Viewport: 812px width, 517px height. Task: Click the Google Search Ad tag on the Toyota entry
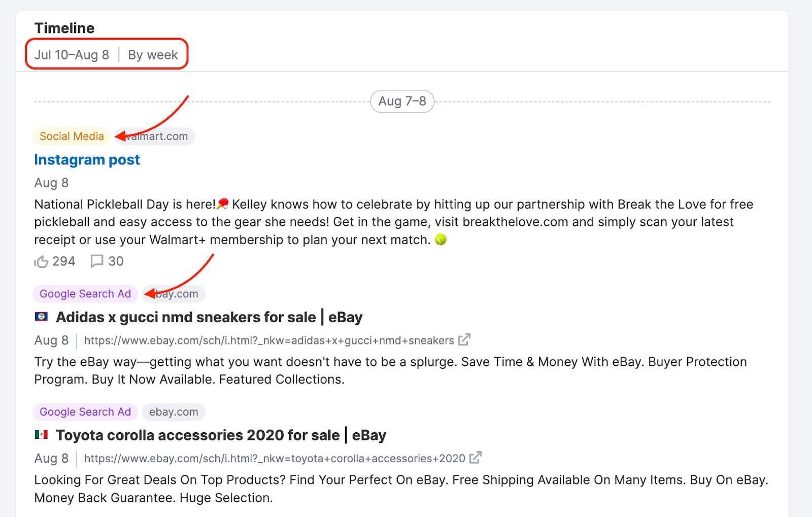[x=85, y=411]
